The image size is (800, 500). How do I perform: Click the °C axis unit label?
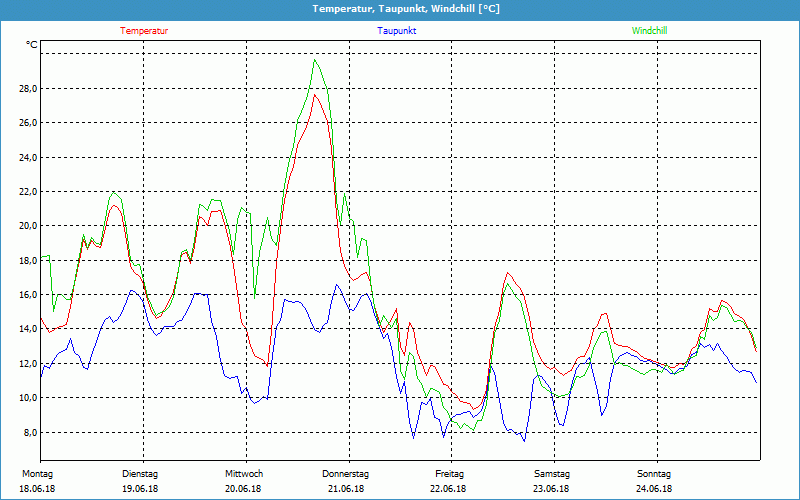(32, 45)
